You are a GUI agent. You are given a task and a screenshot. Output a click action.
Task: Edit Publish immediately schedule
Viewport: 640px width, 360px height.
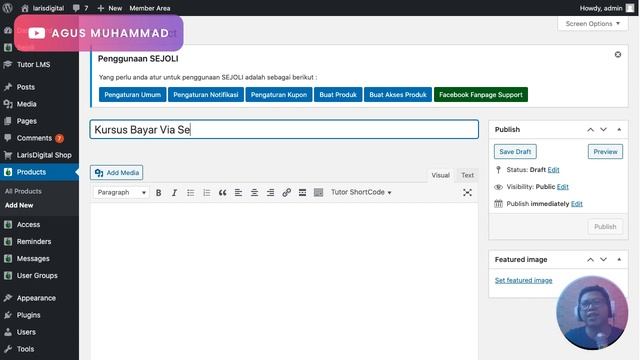point(576,204)
